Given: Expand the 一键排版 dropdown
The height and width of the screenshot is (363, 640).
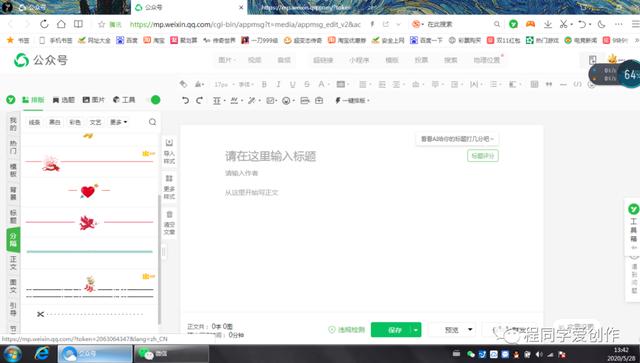Looking at the screenshot, I should tap(352, 100).
